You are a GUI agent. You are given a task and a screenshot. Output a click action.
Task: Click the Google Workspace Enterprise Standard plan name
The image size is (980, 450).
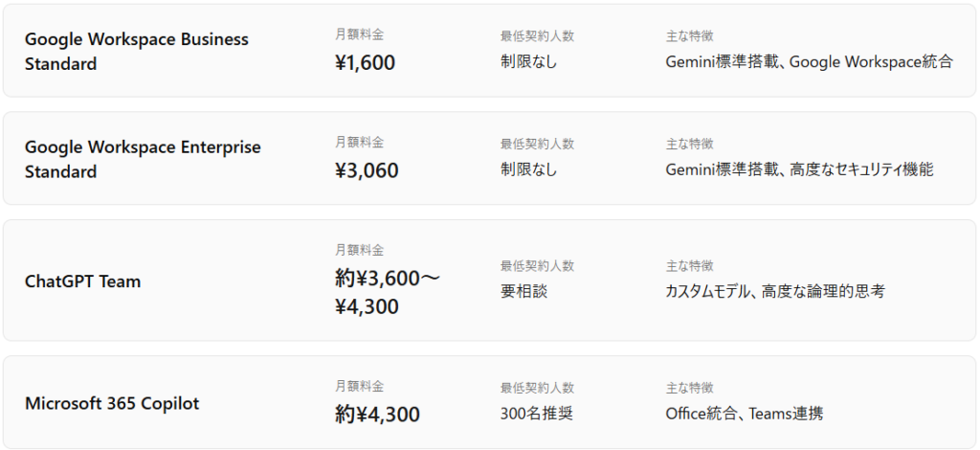143,160
